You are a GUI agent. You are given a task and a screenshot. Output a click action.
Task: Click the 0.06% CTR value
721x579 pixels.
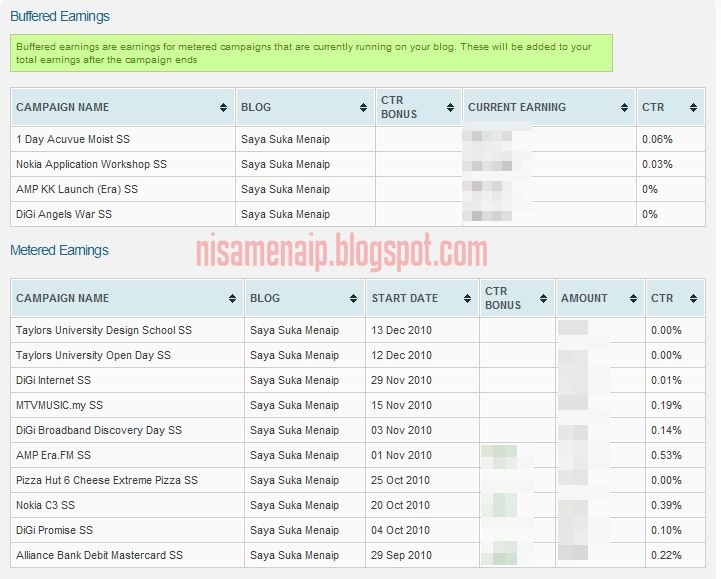(657, 139)
